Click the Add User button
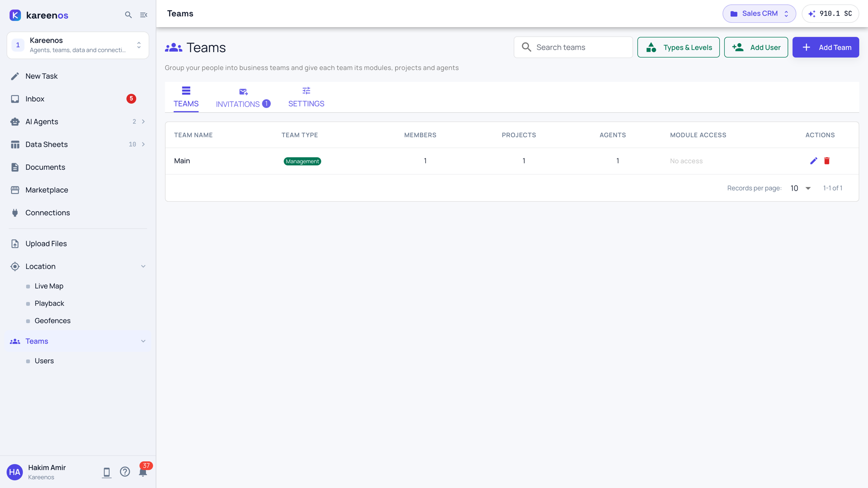This screenshot has height=488, width=868. (x=756, y=47)
